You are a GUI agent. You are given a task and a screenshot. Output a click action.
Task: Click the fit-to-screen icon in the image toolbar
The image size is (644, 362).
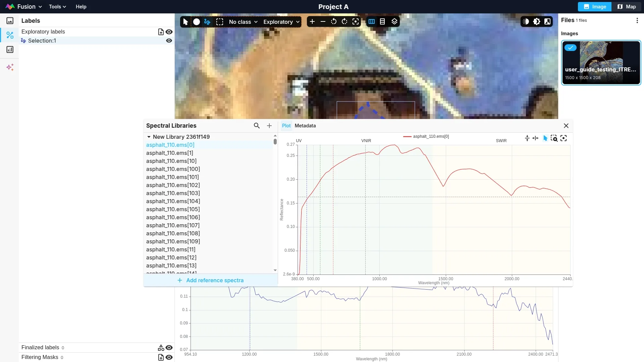click(x=356, y=22)
